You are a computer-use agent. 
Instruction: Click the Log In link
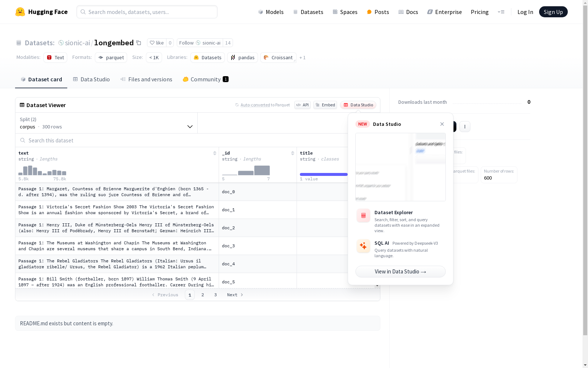[525, 12]
